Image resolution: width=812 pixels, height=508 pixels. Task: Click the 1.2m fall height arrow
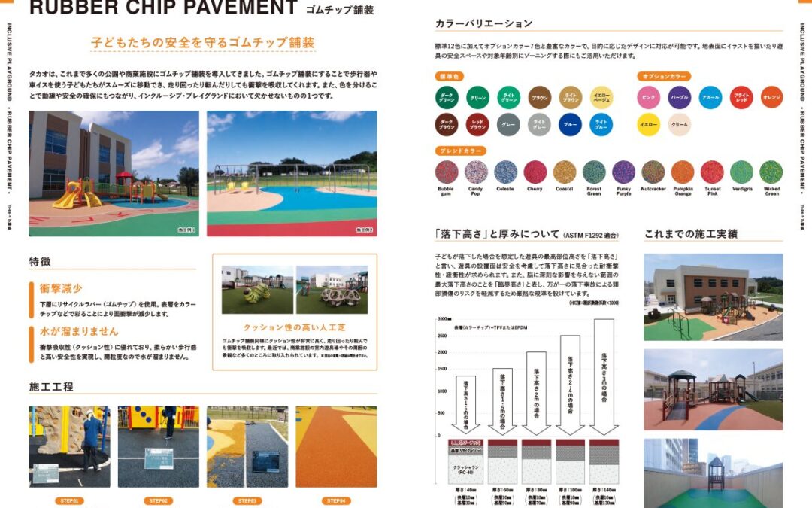(x=465, y=405)
